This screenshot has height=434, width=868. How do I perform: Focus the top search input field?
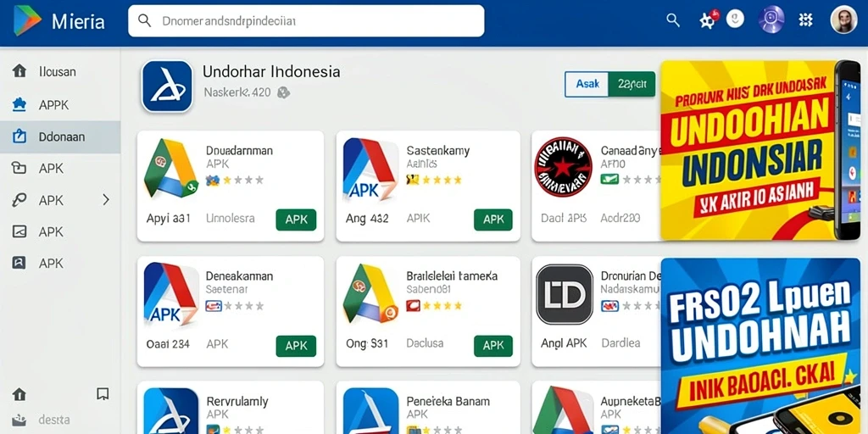point(306,21)
